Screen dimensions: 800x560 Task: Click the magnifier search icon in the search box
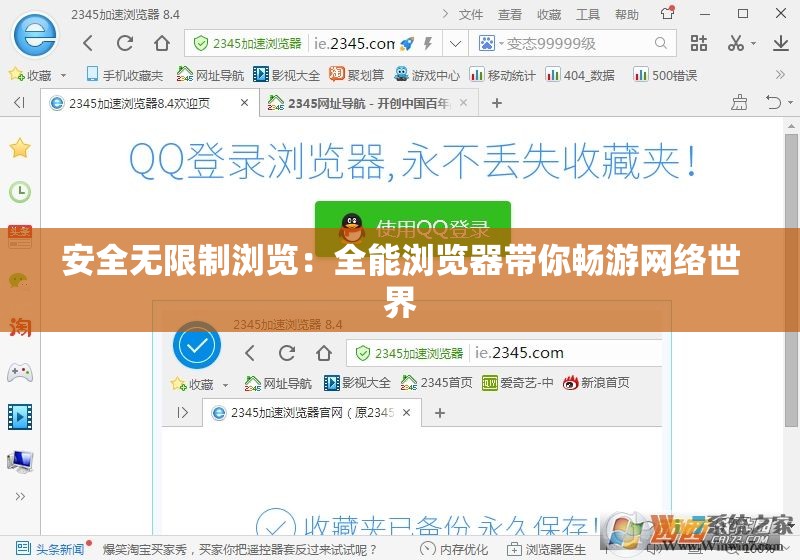tap(661, 43)
